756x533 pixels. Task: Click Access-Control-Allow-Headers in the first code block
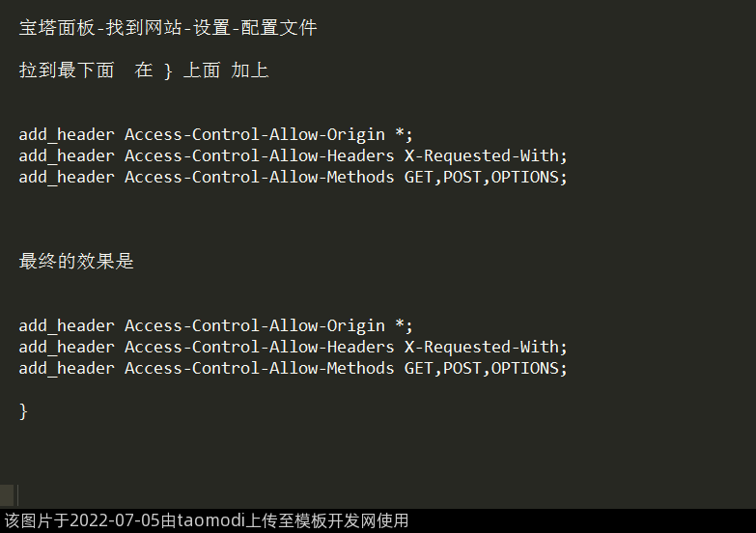(259, 155)
